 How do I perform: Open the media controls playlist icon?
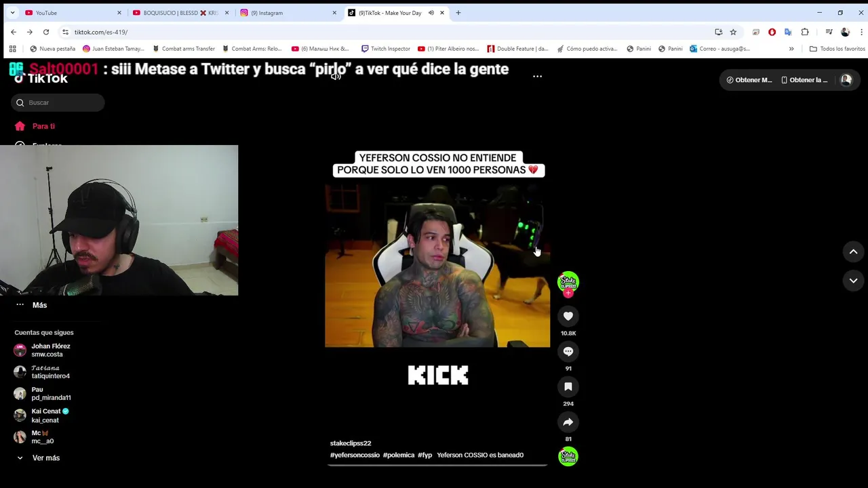[829, 32]
